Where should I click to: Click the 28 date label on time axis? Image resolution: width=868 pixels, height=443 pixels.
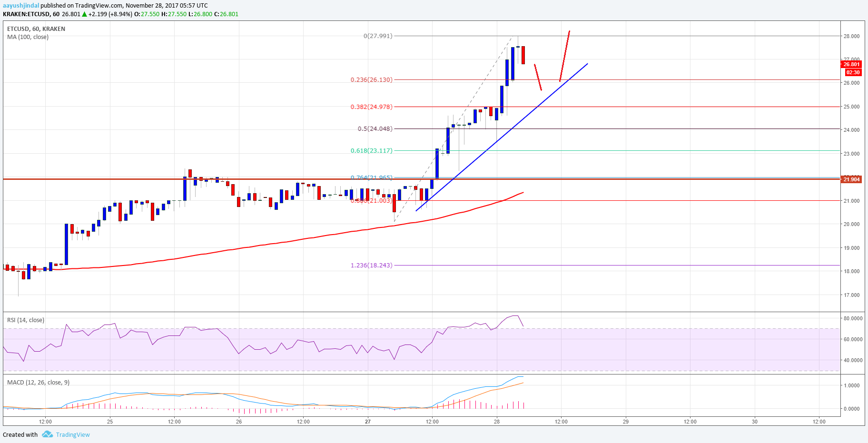coord(497,422)
